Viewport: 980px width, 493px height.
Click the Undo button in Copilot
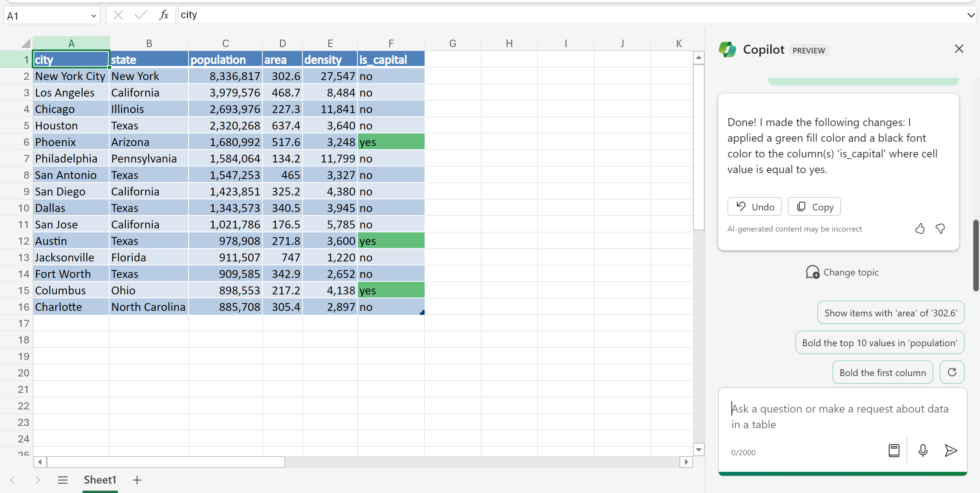pos(755,207)
